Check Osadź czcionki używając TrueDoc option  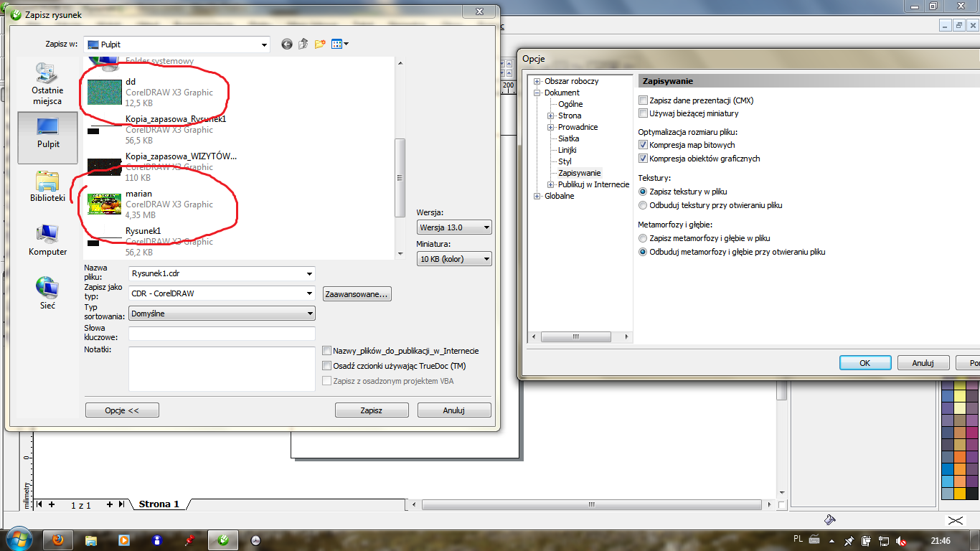pos(327,366)
